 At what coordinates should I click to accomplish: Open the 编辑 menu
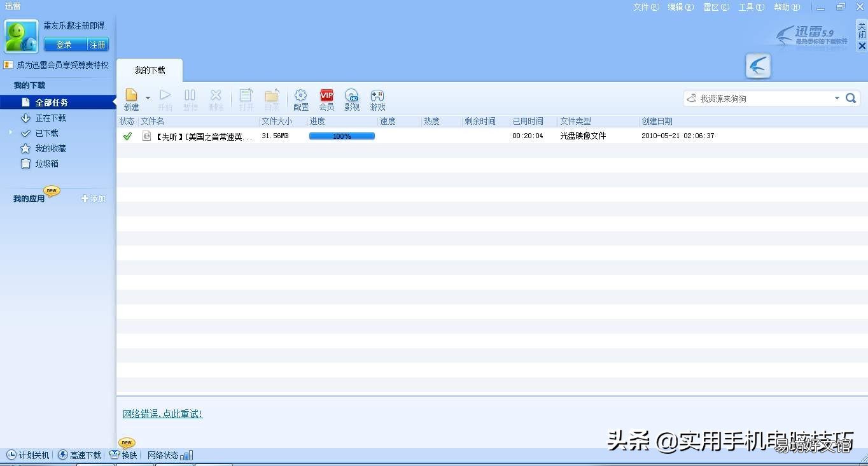(680, 7)
